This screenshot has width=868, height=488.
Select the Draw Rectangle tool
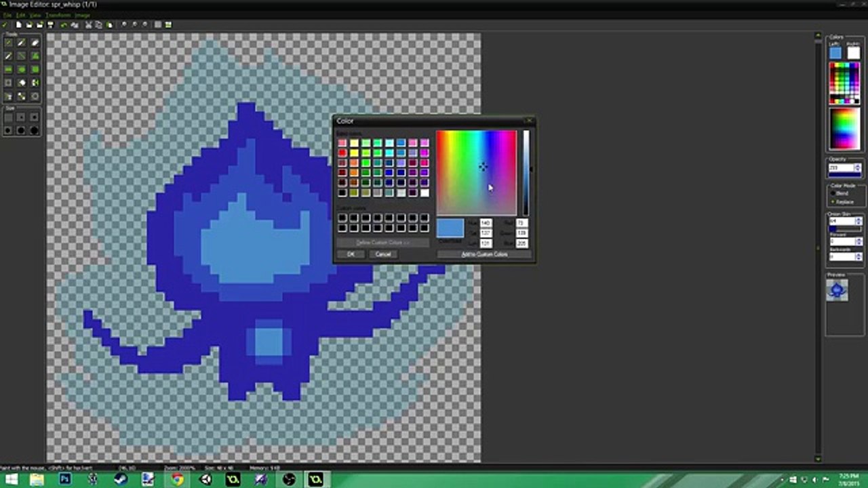(x=8, y=69)
